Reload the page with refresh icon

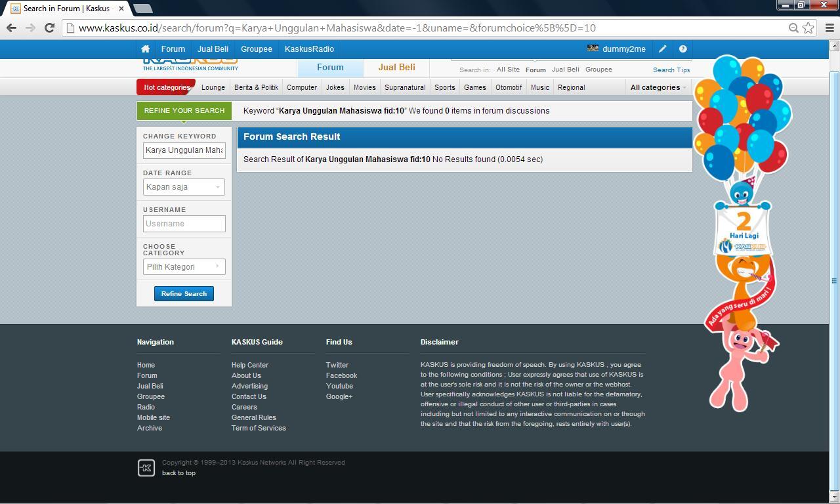coord(49,28)
